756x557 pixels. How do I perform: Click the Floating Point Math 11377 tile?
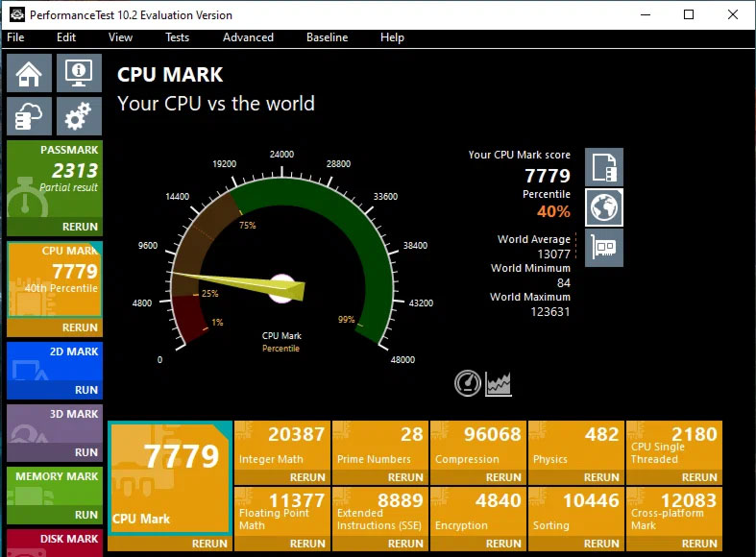282,512
